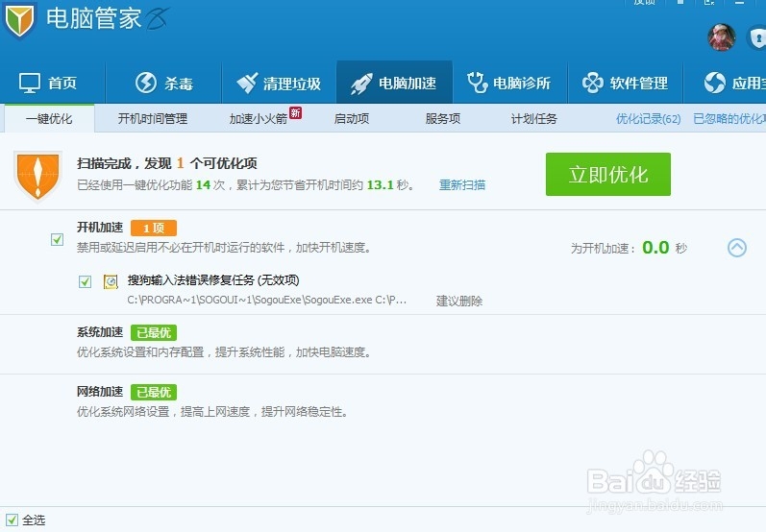Click the orange warning shield scan icon
Screen dimensions: 766x532
37,176
